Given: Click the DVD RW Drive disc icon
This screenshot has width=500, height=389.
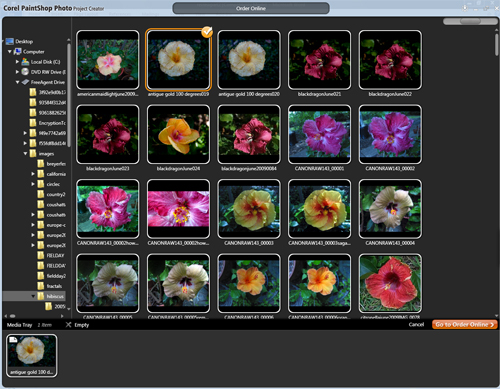Looking at the screenshot, I should pos(25,72).
